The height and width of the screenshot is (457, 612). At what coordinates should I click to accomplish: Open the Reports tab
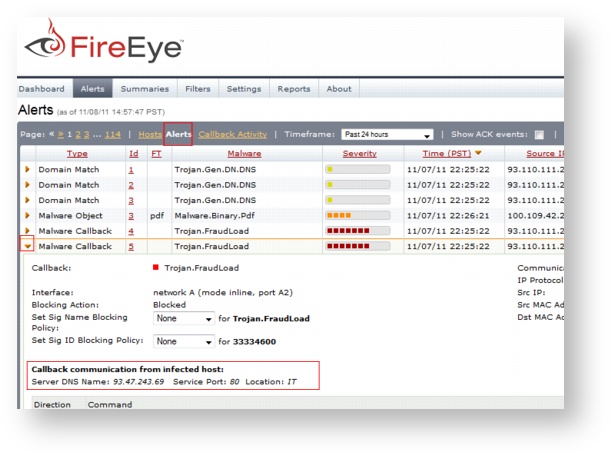click(x=294, y=89)
